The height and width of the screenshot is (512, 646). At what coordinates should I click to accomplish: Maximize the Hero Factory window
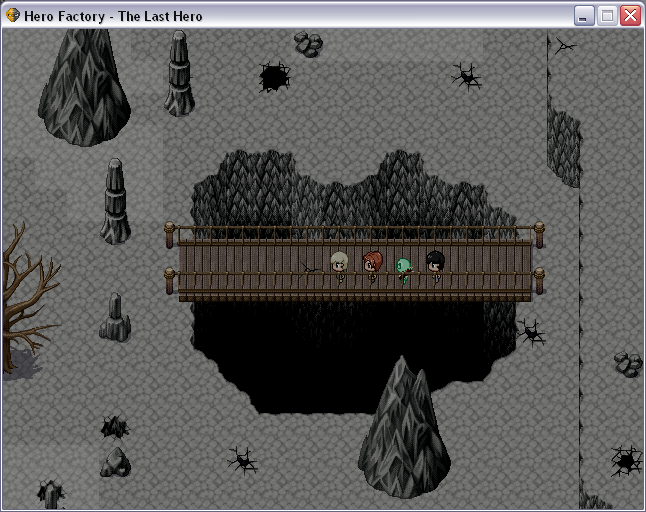pos(607,16)
